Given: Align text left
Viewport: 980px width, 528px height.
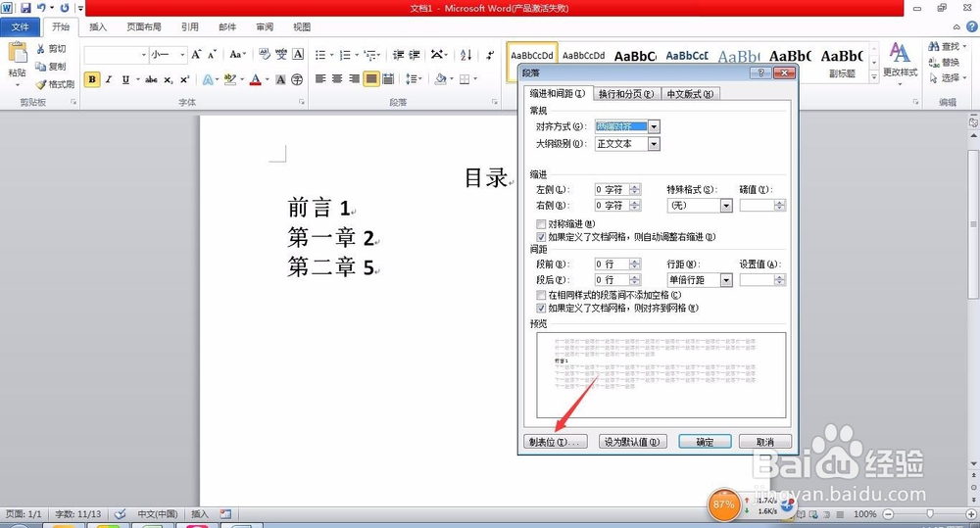Looking at the screenshot, I should click(x=320, y=78).
